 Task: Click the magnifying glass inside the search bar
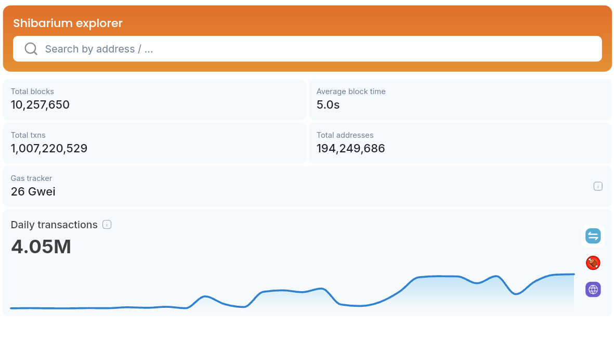pyautogui.click(x=31, y=48)
